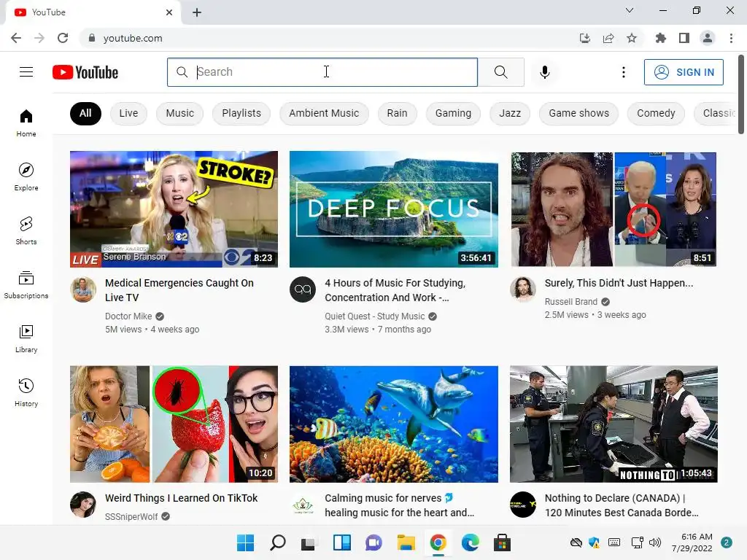Open Chrome three-dot menu
The width and height of the screenshot is (747, 560).
coord(731,38)
